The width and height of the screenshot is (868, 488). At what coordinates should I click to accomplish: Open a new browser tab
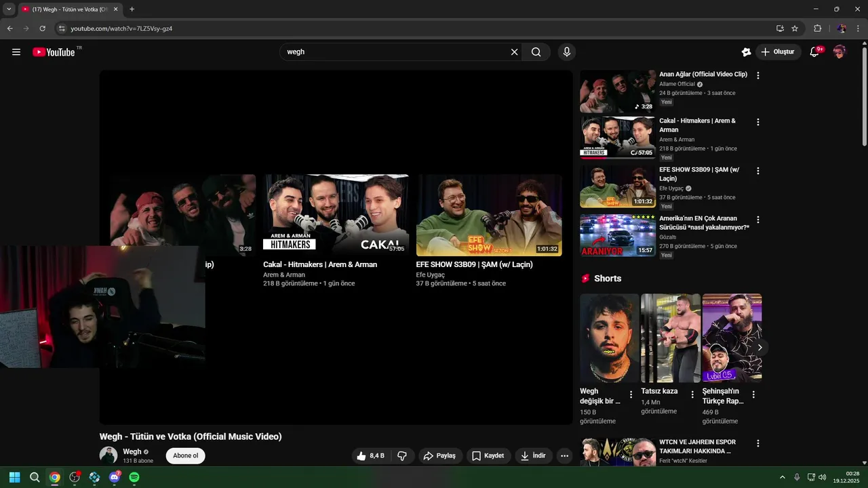(x=132, y=9)
